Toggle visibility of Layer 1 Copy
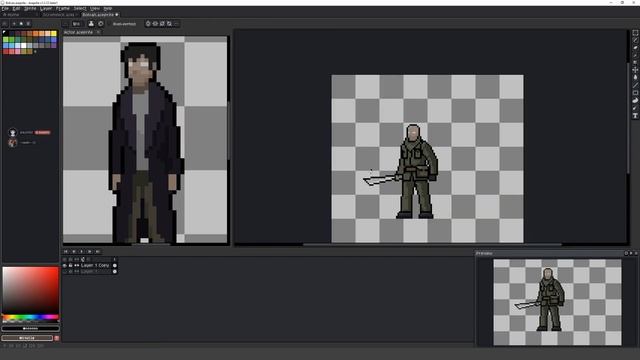640x360 pixels. point(65,265)
